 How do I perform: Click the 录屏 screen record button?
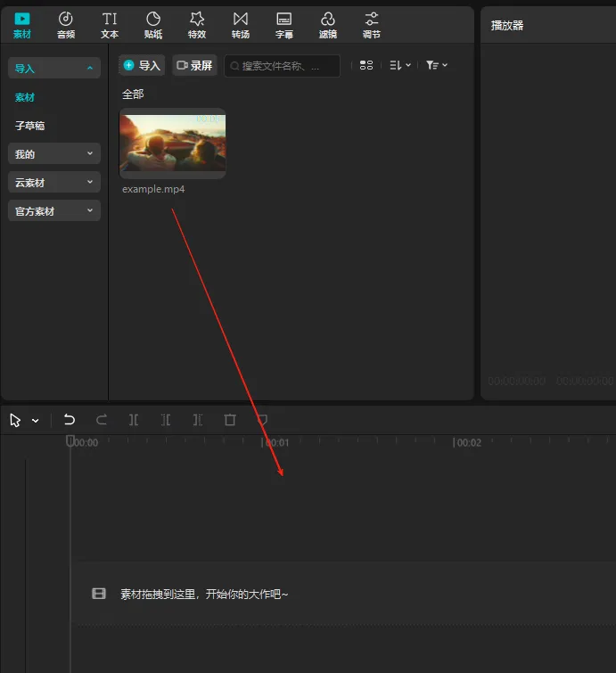(195, 65)
